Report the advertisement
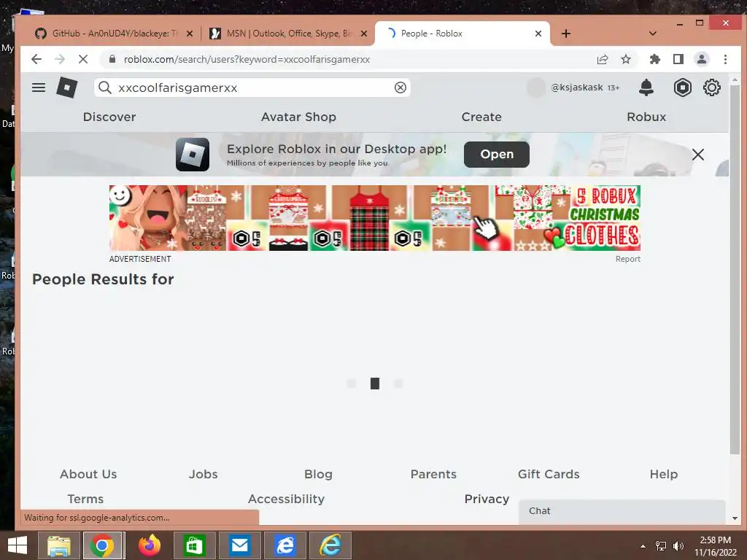This screenshot has width=747, height=560. pyautogui.click(x=627, y=259)
